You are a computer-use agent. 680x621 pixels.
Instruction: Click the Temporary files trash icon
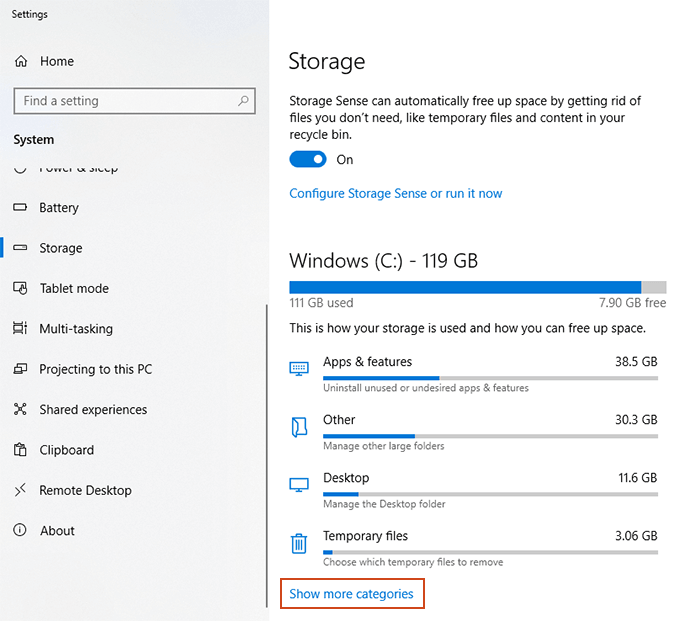[298, 544]
